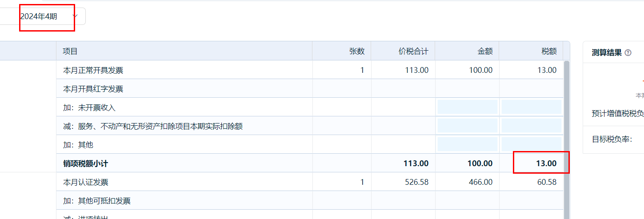Click the 金额 field for 加：其他 row

(467, 144)
